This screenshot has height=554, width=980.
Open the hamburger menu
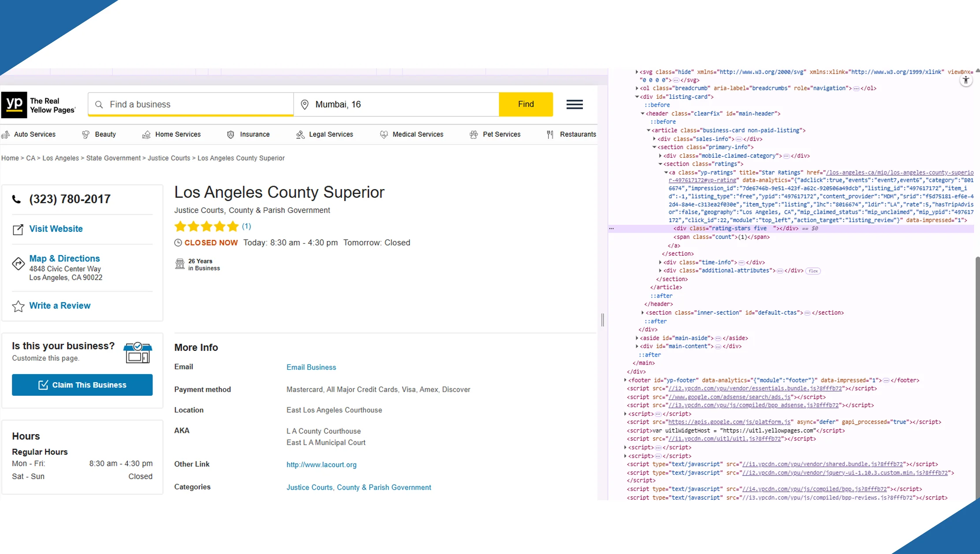tap(574, 104)
